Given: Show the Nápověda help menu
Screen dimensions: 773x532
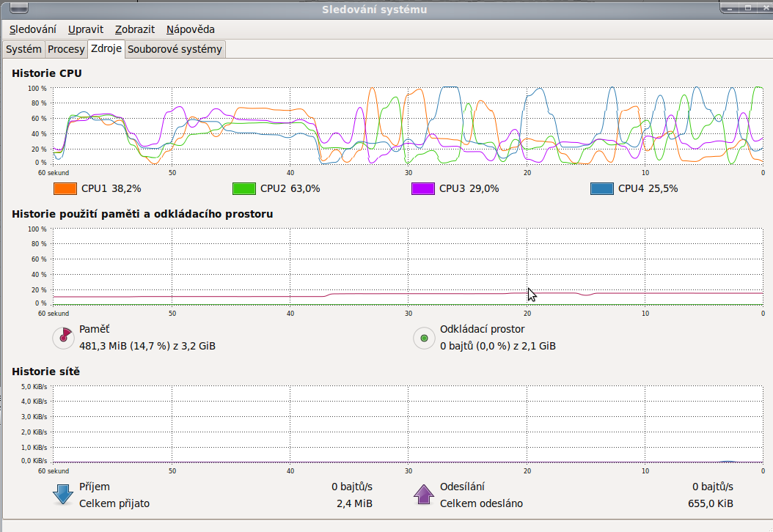Looking at the screenshot, I should click(191, 29).
